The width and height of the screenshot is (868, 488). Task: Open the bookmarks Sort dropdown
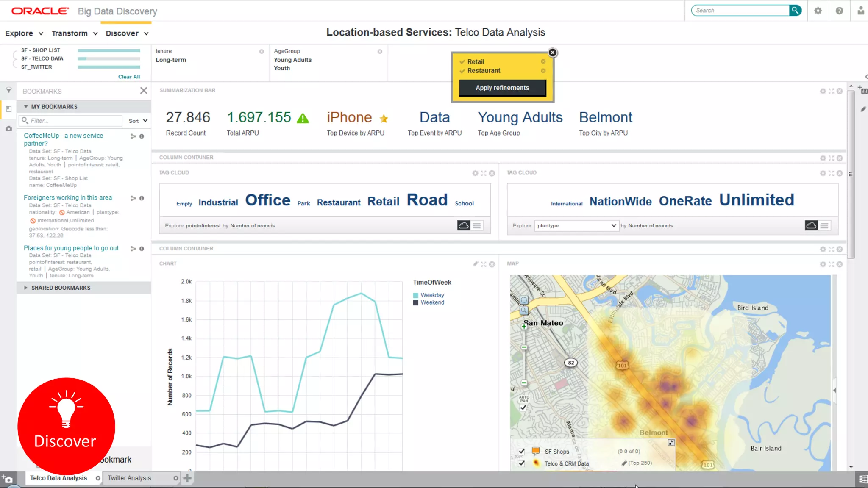[138, 121]
